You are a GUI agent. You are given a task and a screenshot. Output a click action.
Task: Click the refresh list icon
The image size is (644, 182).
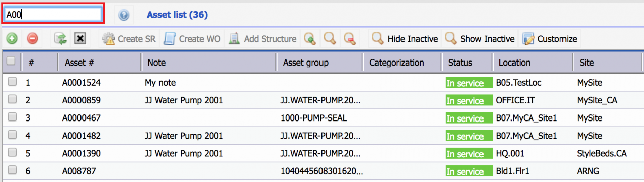tap(60, 39)
